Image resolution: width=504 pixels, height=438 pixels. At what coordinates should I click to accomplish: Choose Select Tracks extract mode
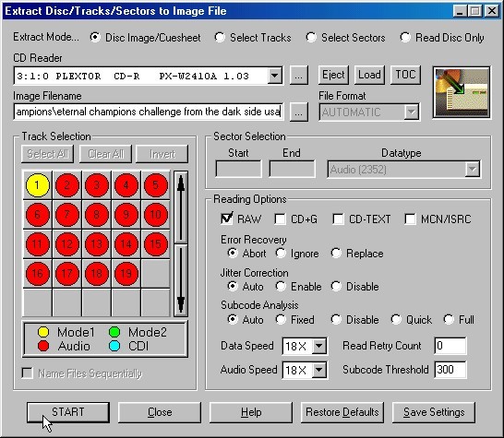[220, 37]
